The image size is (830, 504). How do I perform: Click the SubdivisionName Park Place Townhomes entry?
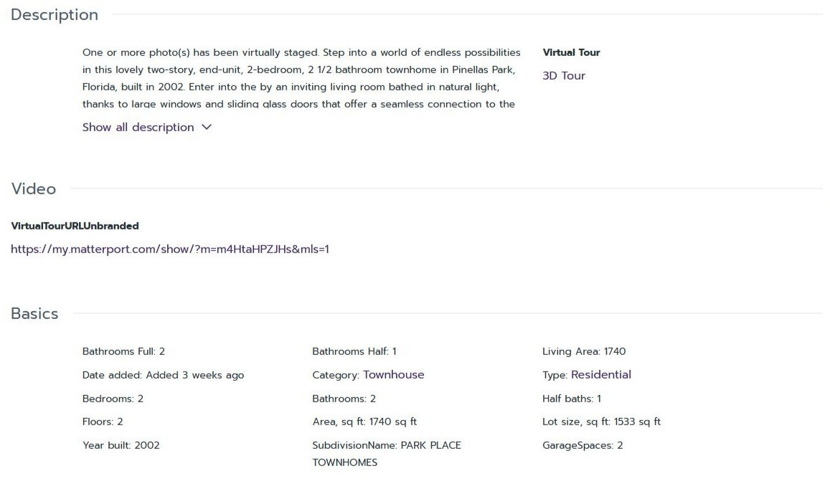(x=386, y=453)
